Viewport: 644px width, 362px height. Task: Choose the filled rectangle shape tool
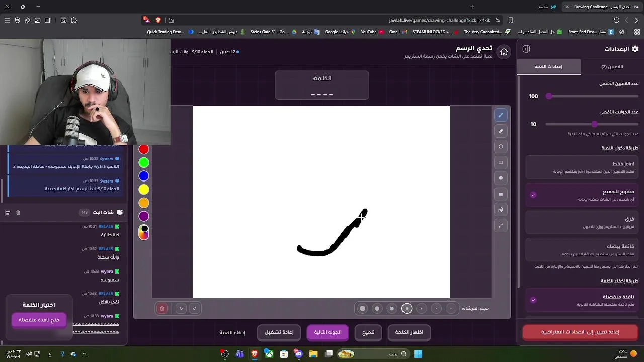pos(501,194)
